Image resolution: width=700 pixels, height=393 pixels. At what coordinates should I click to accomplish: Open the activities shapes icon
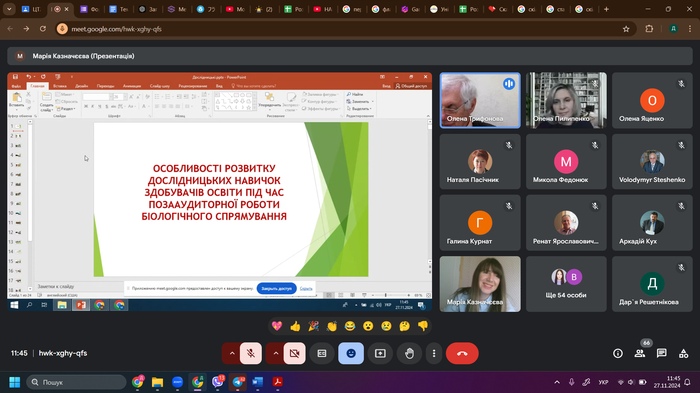tap(683, 353)
